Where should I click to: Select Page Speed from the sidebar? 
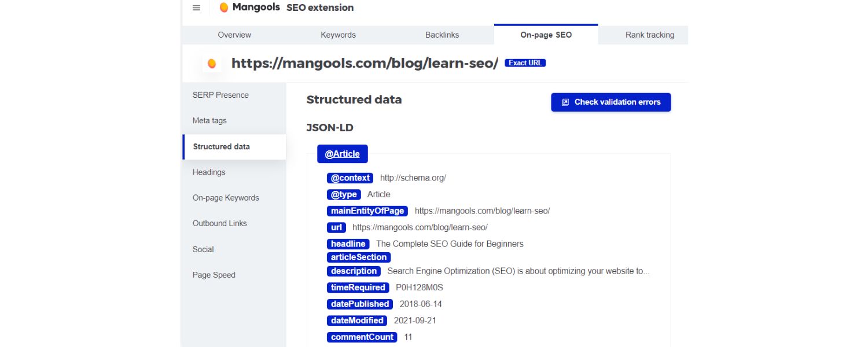tap(214, 275)
